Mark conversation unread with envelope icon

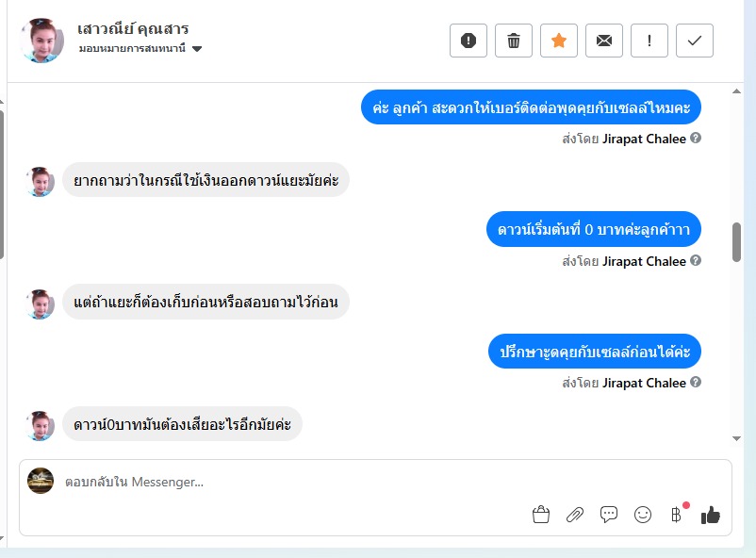tap(604, 41)
